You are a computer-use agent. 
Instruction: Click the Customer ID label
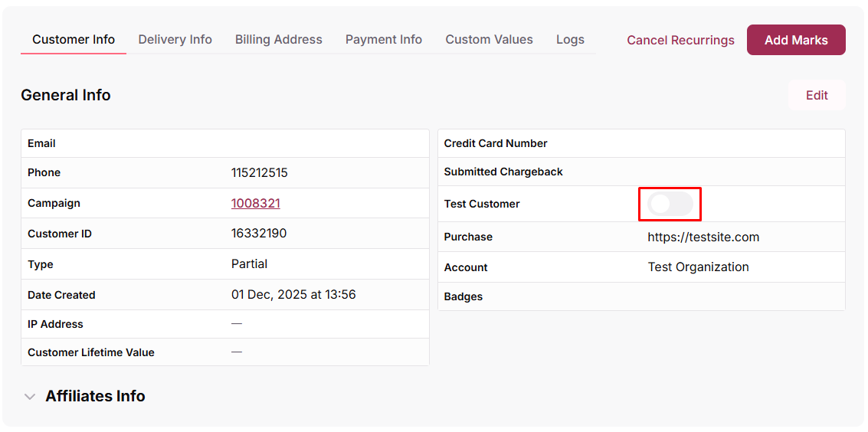point(60,234)
